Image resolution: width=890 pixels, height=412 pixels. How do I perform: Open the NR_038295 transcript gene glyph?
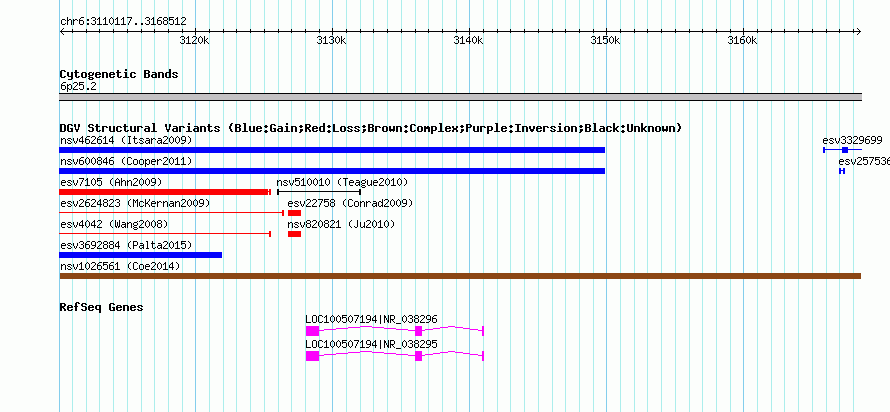(394, 356)
